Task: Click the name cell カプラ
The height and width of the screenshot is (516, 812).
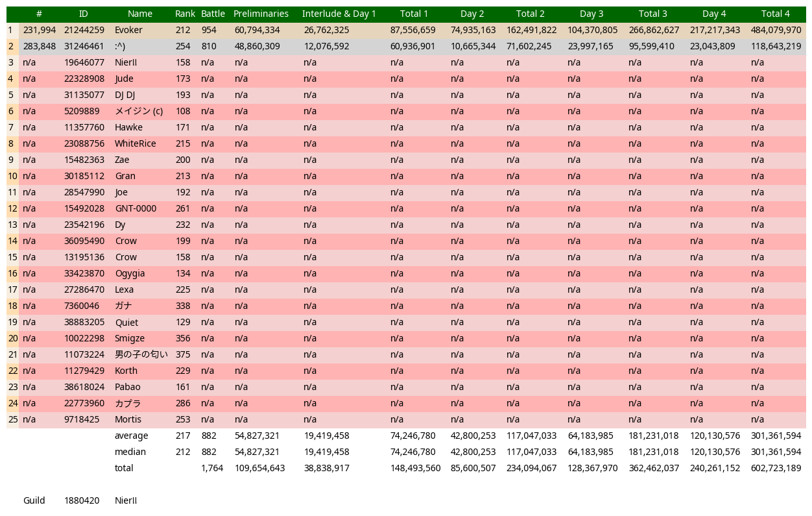Action: click(127, 403)
